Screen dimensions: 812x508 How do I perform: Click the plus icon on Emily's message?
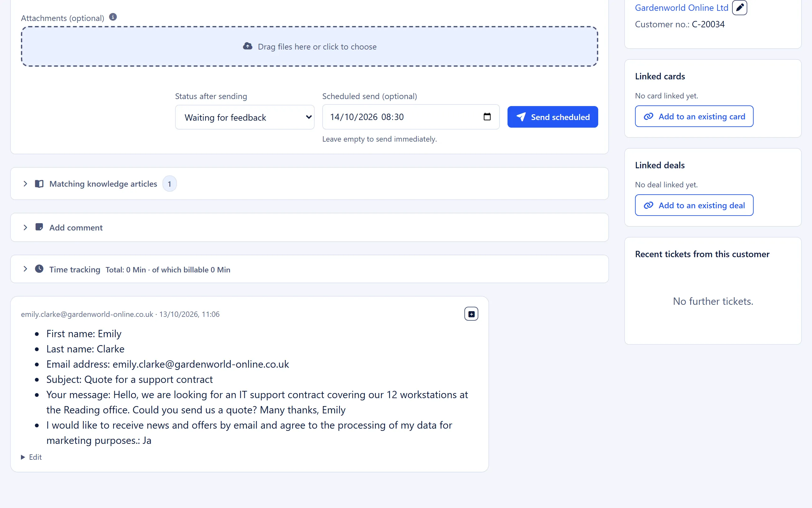click(x=471, y=314)
